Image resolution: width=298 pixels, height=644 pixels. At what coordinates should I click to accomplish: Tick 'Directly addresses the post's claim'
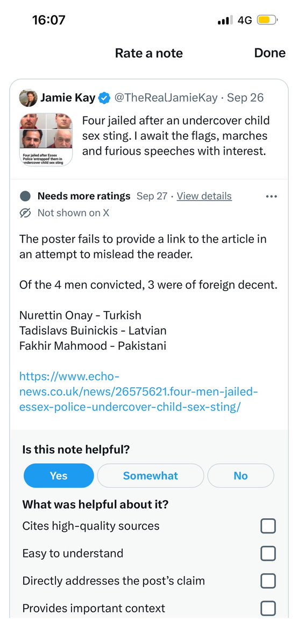pyautogui.click(x=268, y=581)
